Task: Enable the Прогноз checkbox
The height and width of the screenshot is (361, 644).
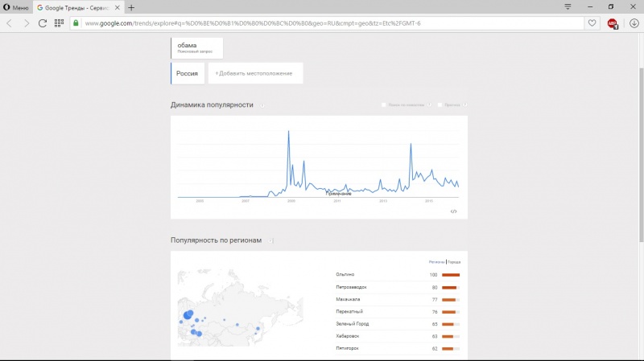Action: [x=440, y=105]
